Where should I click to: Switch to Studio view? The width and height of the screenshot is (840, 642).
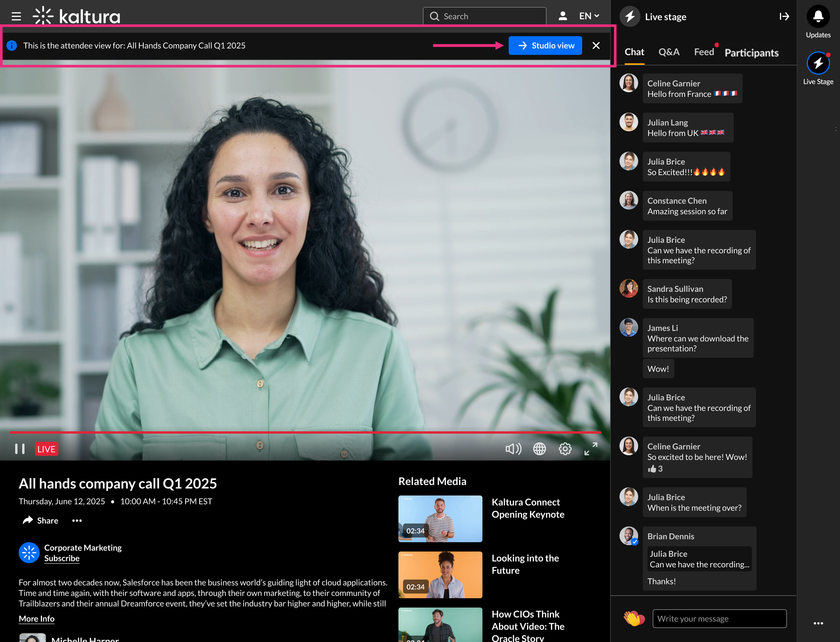[545, 45]
